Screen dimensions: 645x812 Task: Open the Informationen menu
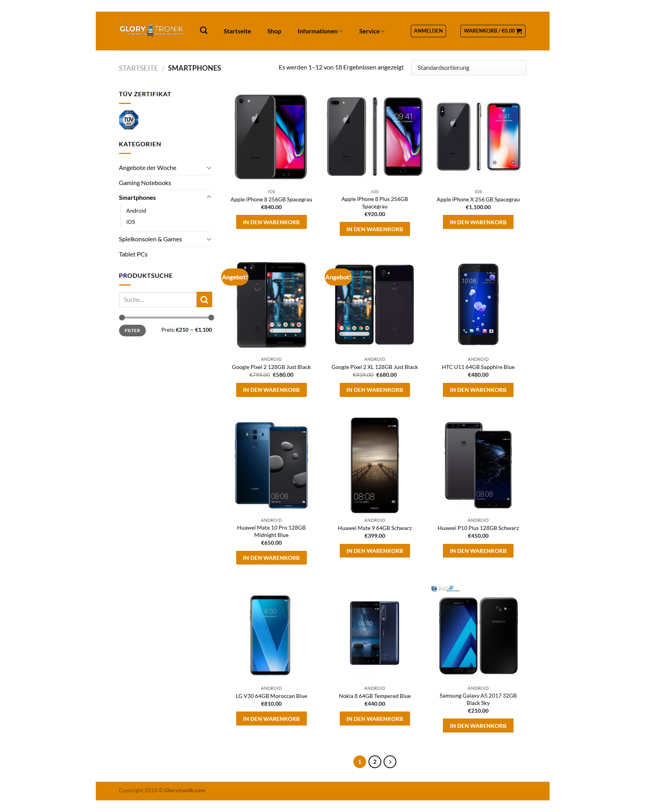pyautogui.click(x=320, y=31)
